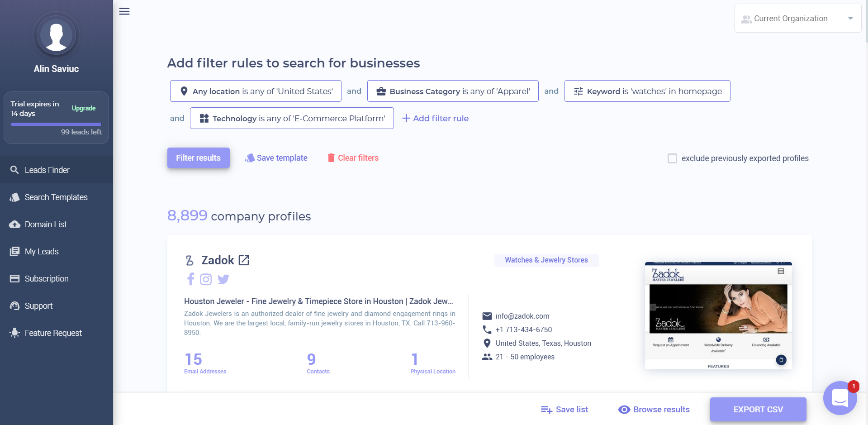The height and width of the screenshot is (425, 868).
Task: Click the user avatar icon
Action: (57, 35)
